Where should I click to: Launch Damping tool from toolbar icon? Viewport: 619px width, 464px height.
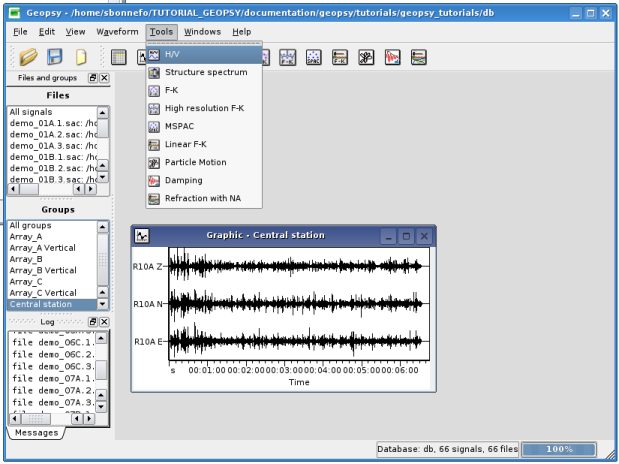click(x=392, y=57)
